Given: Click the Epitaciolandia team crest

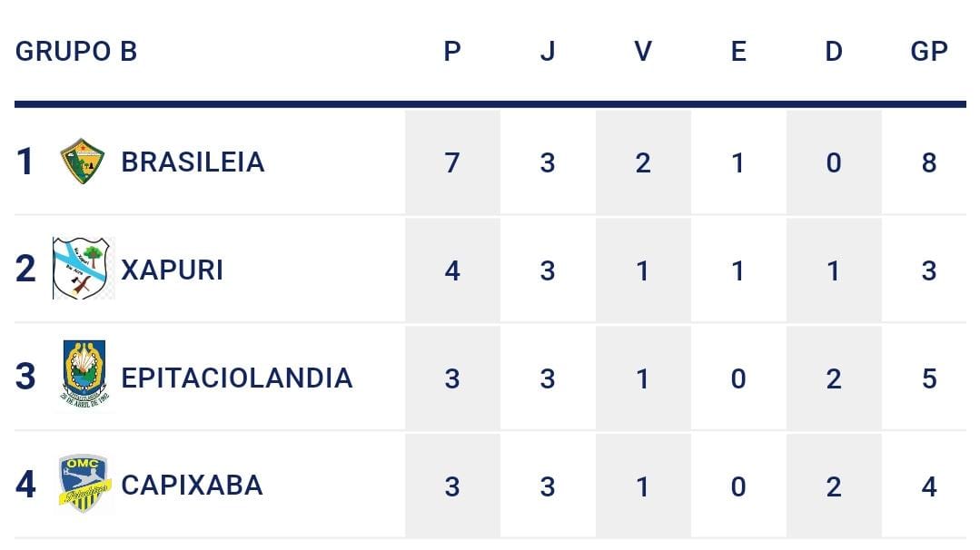Looking at the screenshot, I should 84,376.
